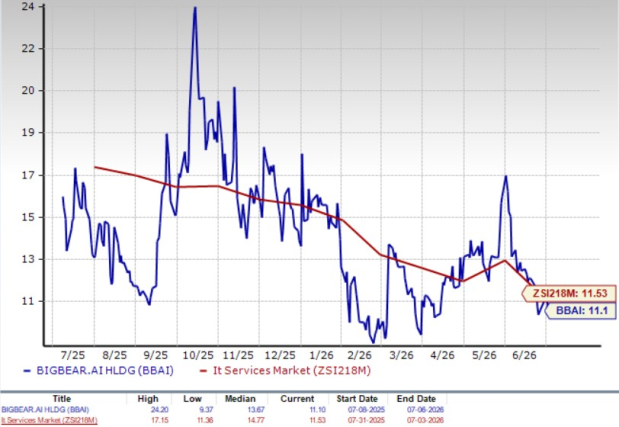Click the ZSI218M low value 11.36
The image size is (619, 427).
(x=205, y=420)
